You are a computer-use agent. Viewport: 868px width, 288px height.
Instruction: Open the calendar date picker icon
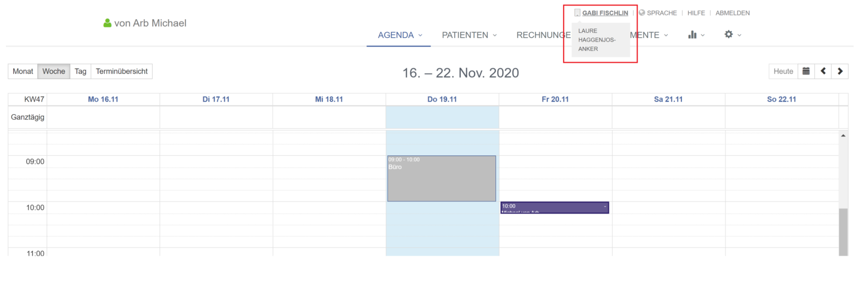click(x=806, y=71)
